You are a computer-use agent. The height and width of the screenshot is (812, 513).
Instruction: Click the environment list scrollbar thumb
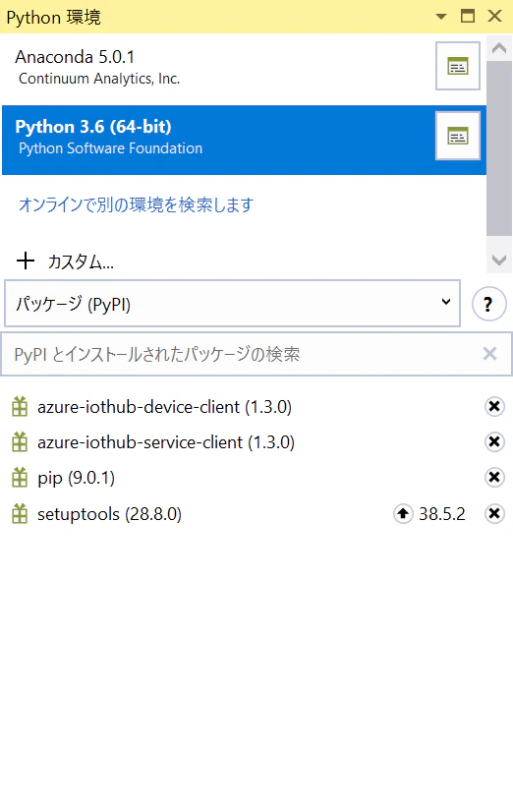[499, 148]
